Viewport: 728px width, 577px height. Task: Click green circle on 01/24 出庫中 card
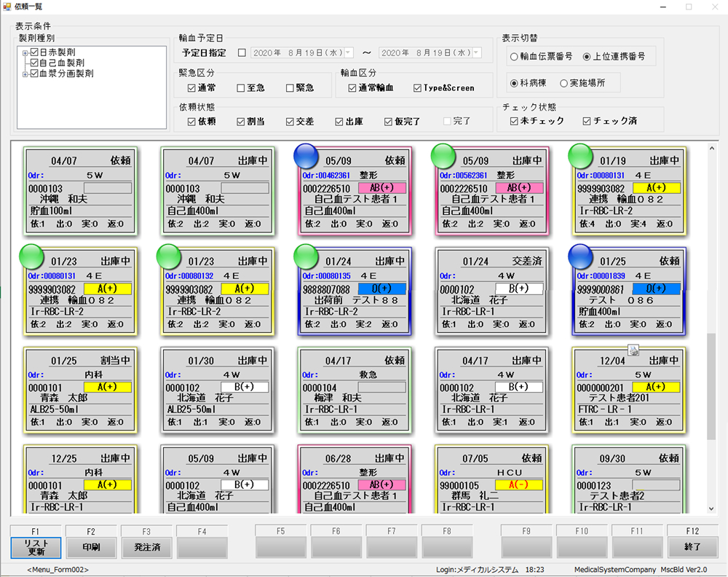(x=307, y=256)
